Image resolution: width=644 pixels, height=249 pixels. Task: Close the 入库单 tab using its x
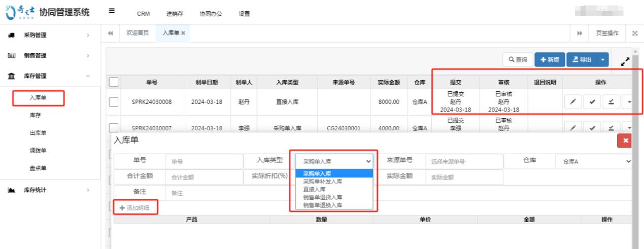click(x=183, y=33)
